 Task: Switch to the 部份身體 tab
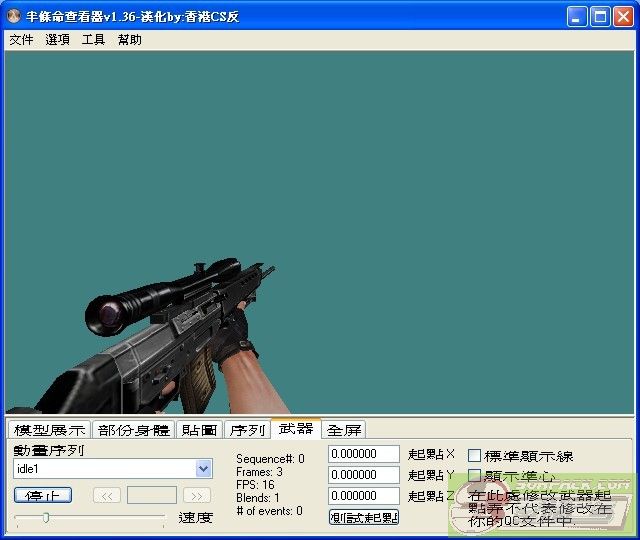(x=134, y=430)
